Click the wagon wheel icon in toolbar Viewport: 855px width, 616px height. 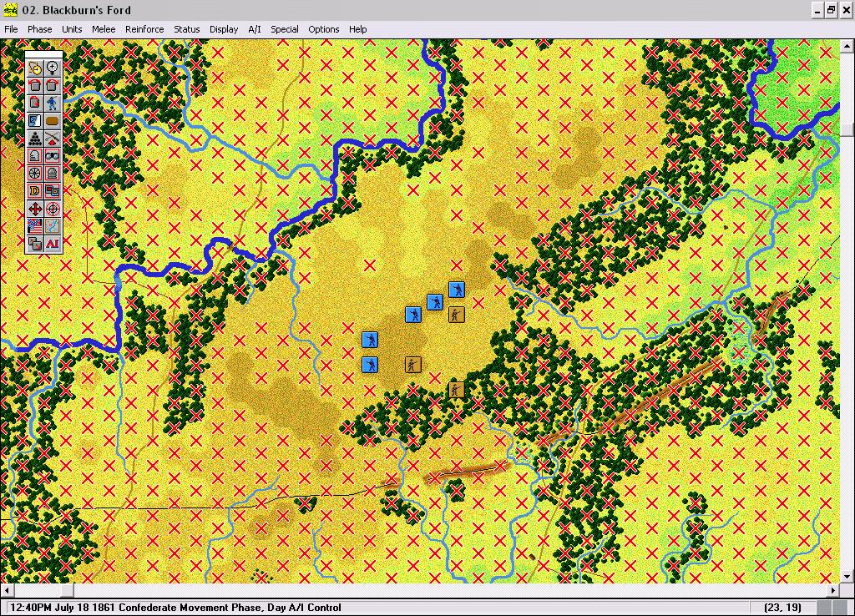[x=35, y=174]
